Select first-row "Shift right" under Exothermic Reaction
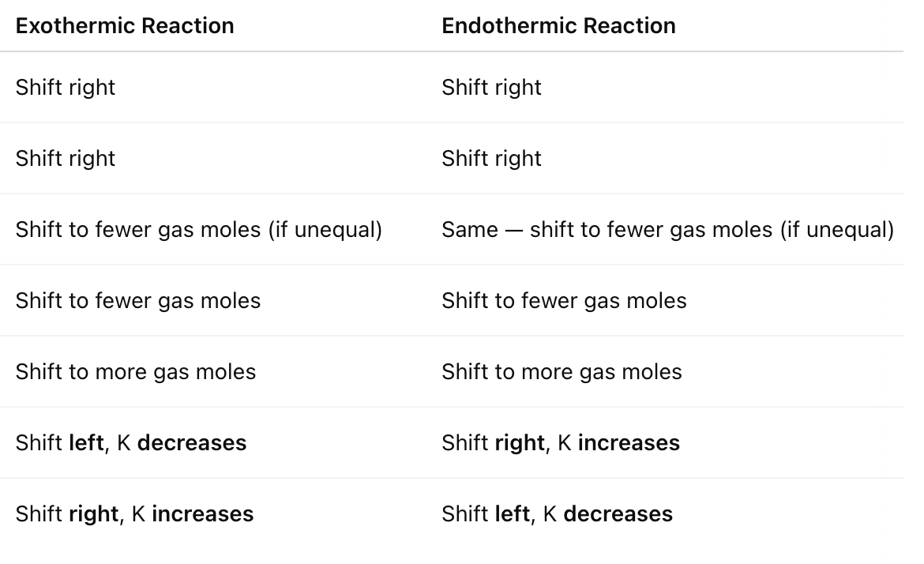This screenshot has width=924, height=564. point(66,87)
